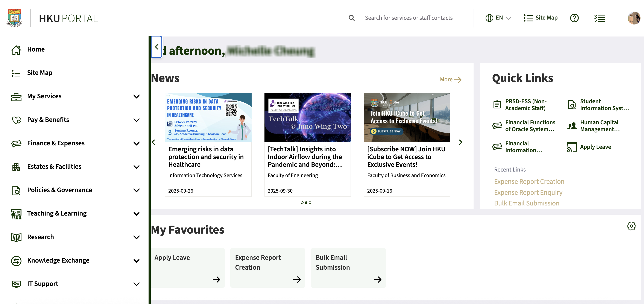The width and height of the screenshot is (644, 304).
Task: Expand the My Services menu
Action: click(x=137, y=96)
